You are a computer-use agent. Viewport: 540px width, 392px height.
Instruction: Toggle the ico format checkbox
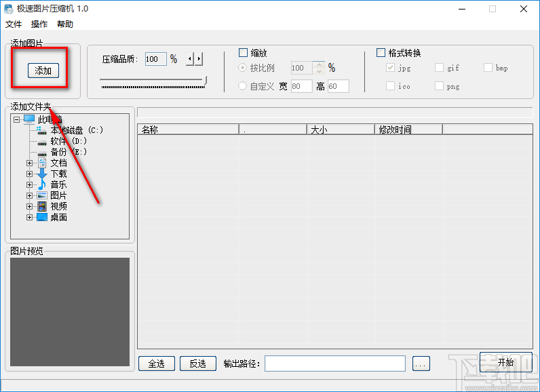(x=390, y=85)
